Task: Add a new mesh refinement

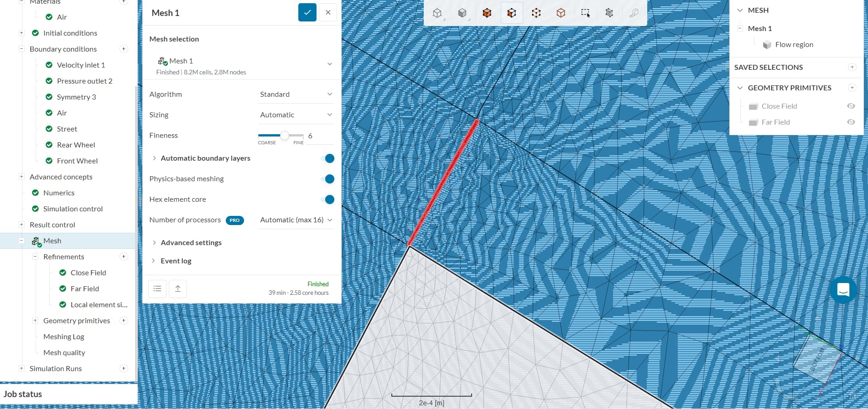Action: [x=124, y=257]
